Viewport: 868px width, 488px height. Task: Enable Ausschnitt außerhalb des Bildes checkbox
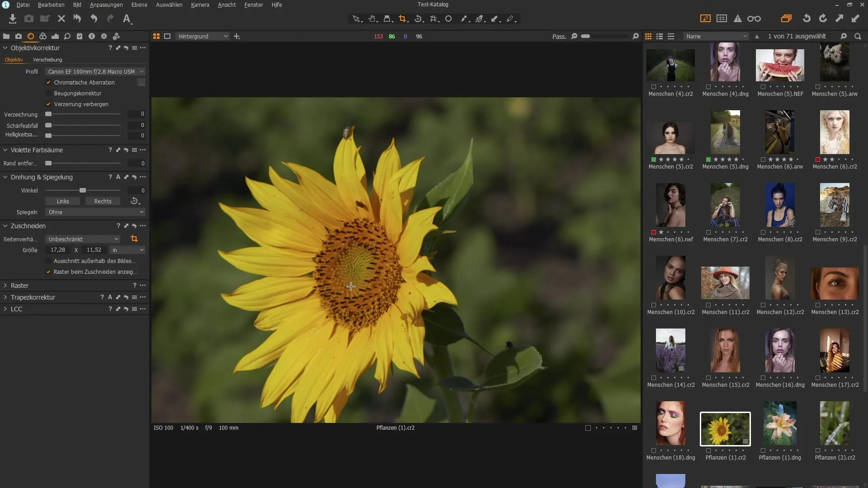coord(48,261)
